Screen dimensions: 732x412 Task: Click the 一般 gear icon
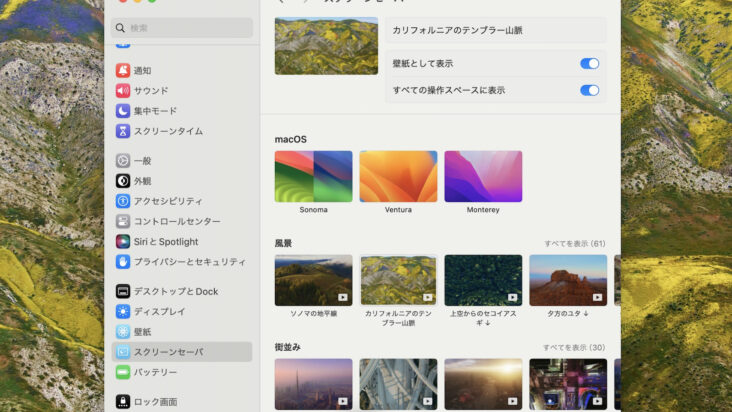[x=123, y=161]
